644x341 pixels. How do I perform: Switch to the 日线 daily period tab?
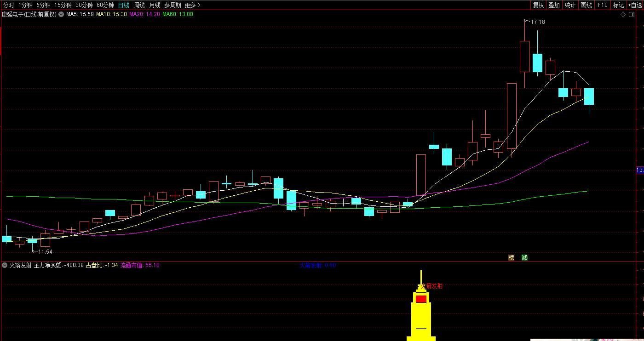(123, 5)
